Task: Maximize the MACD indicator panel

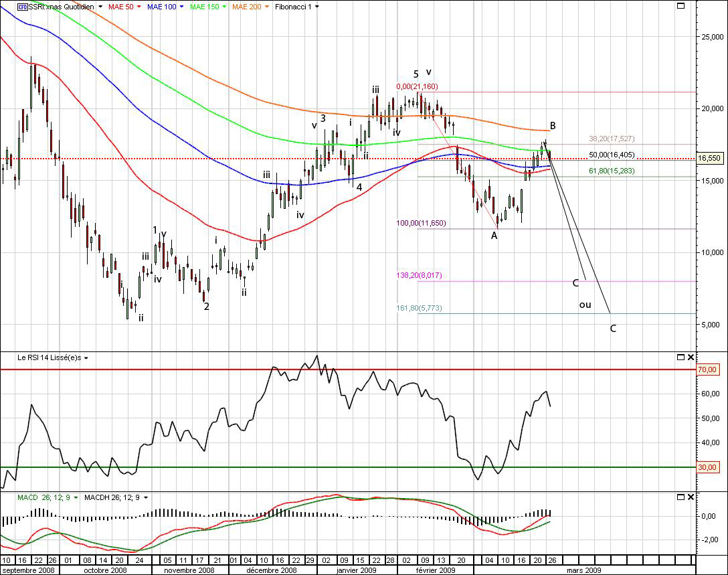Action: (x=681, y=497)
